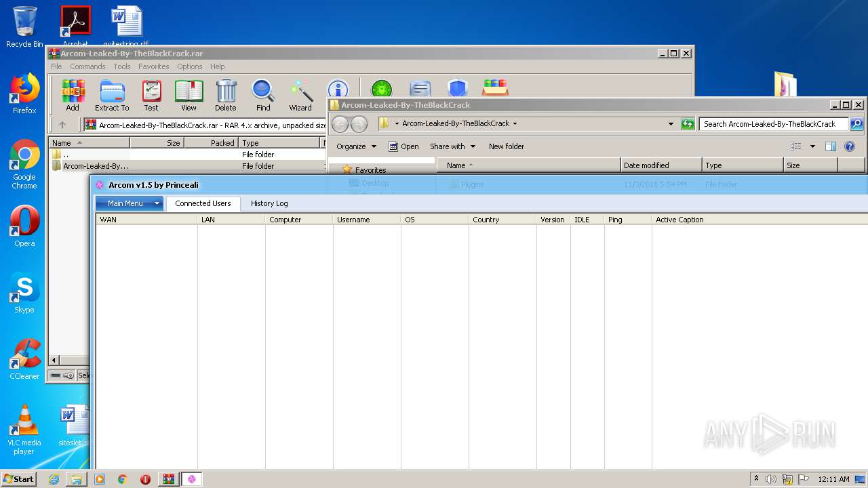The height and width of the screenshot is (488, 868).
Task: Select the Arcom-Leaked-By folder row in WinRAR
Action: [x=187, y=166]
